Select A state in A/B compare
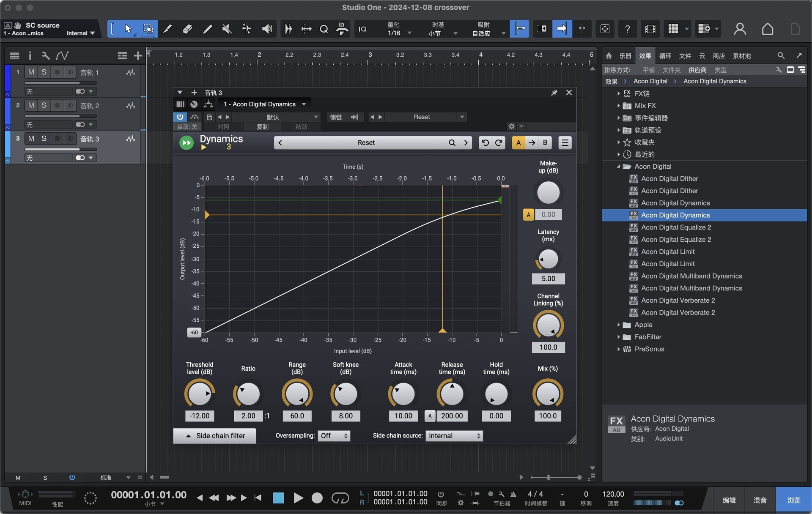Screen dimensions: 812x514 518,143
